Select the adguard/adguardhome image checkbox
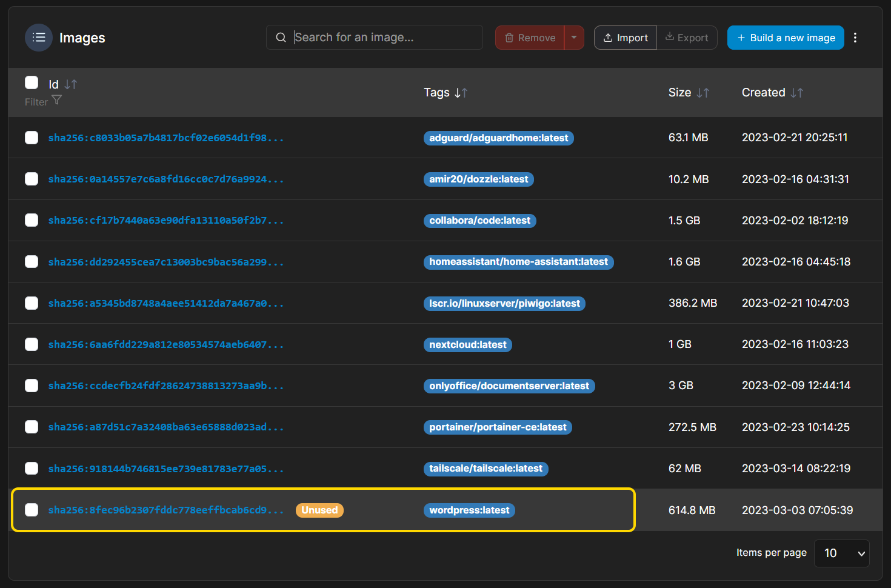891x588 pixels. point(32,138)
